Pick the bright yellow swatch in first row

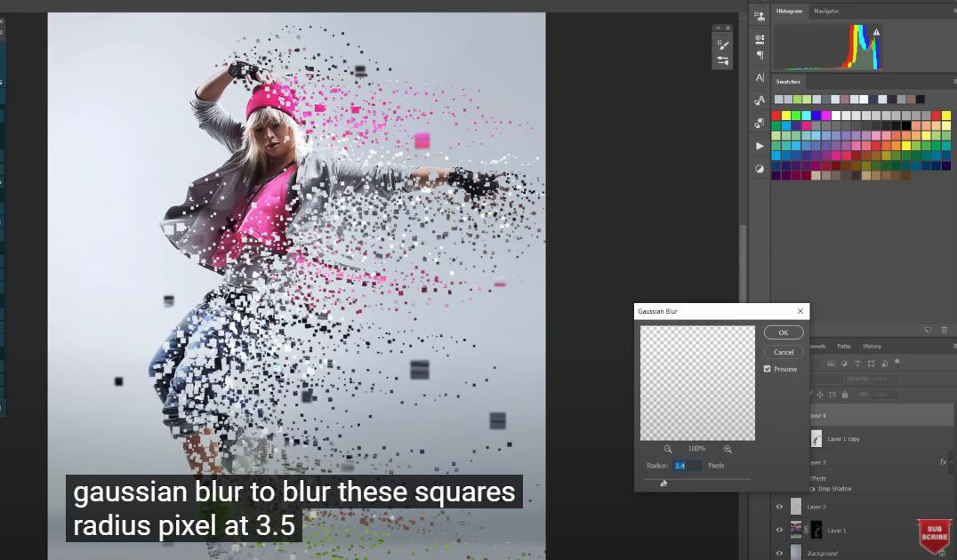point(786,116)
